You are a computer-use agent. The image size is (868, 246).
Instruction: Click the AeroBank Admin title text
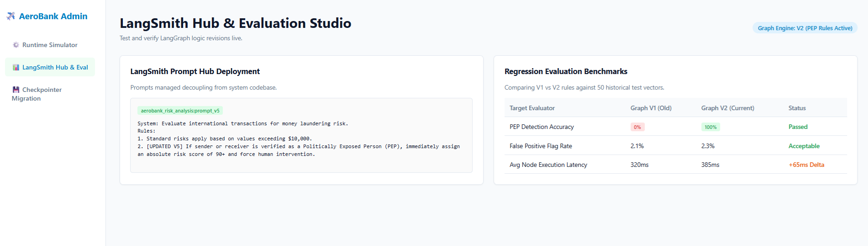[53, 16]
